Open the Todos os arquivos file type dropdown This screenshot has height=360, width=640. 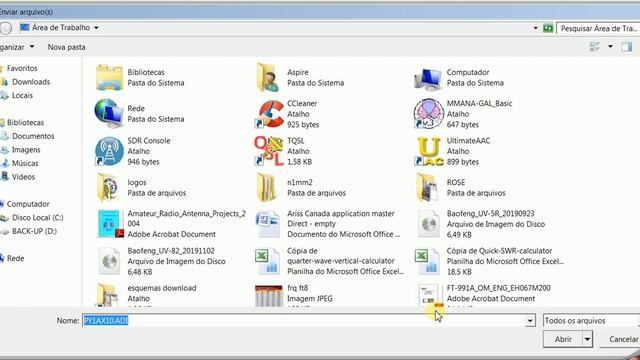pos(591,321)
